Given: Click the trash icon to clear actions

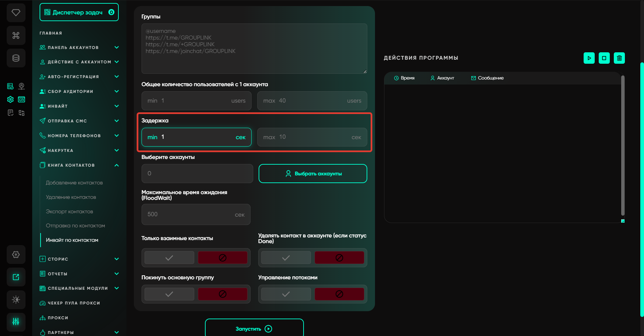Looking at the screenshot, I should pyautogui.click(x=619, y=58).
